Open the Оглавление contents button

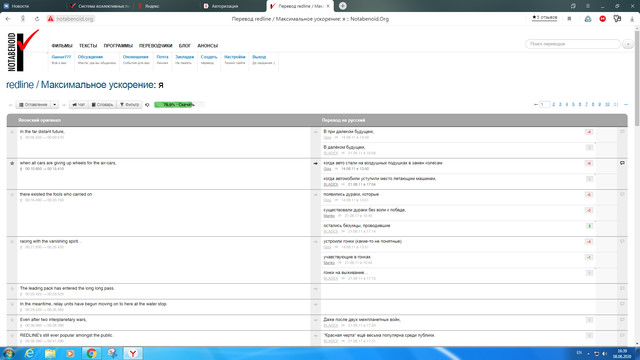coord(33,105)
